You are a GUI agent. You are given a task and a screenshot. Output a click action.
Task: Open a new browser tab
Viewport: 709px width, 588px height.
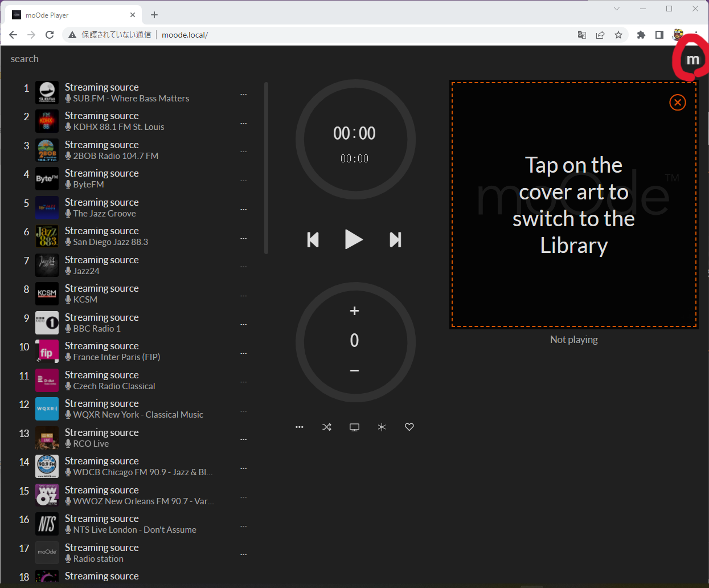pyautogui.click(x=154, y=15)
